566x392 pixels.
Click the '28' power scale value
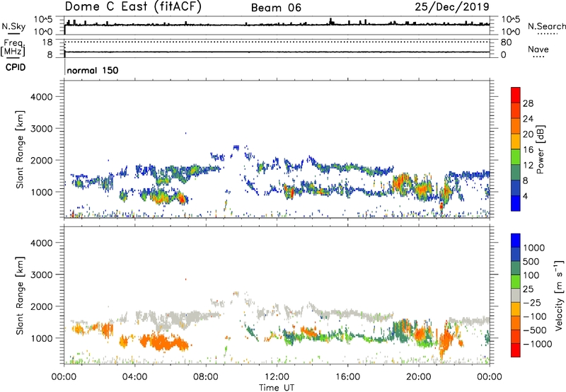[528, 103]
